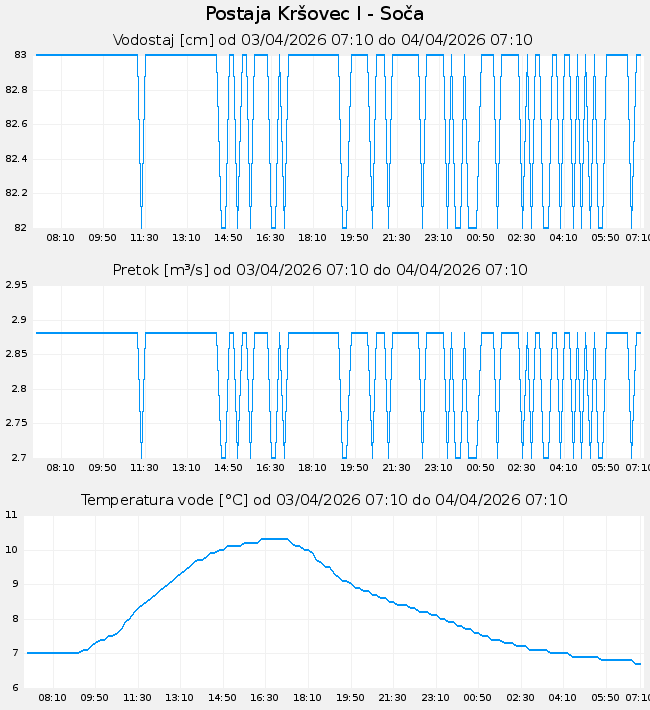Click the "Postaja Kršovec I - Soča" heading
This screenshot has height=710, width=650.
click(x=315, y=14)
